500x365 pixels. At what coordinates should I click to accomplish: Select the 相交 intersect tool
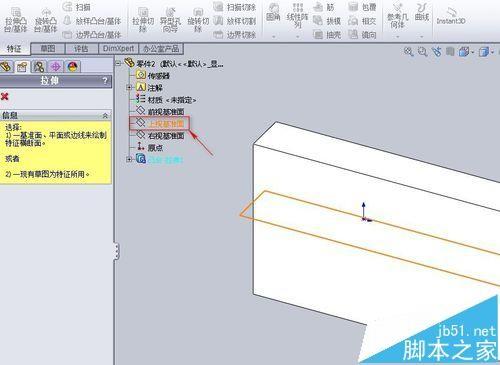coord(362,21)
